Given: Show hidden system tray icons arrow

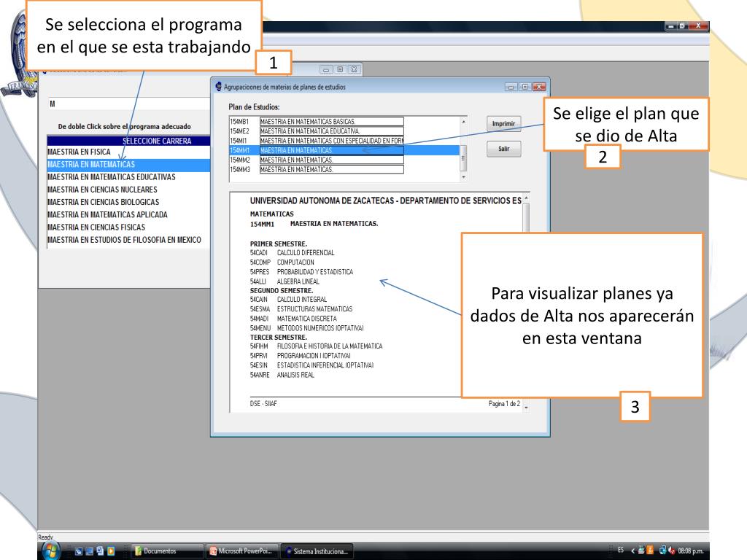Looking at the screenshot, I should click(632, 551).
